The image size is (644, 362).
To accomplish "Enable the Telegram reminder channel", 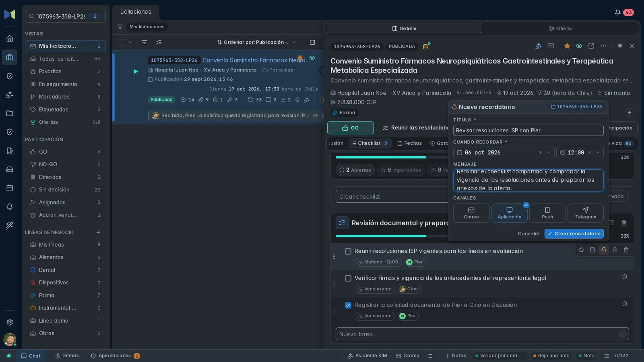I will (586, 213).
